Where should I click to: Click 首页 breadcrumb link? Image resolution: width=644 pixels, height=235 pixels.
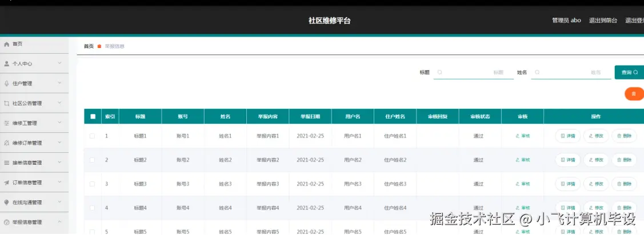pos(89,46)
